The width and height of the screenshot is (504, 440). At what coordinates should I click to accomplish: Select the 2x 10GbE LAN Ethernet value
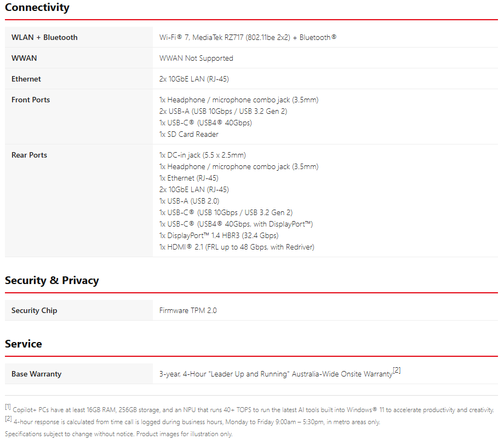coord(194,79)
